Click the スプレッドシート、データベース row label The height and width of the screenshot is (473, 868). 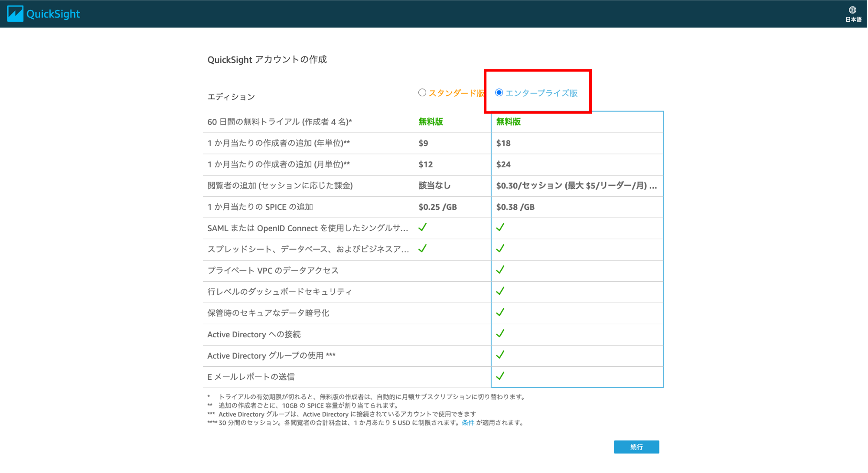point(308,249)
